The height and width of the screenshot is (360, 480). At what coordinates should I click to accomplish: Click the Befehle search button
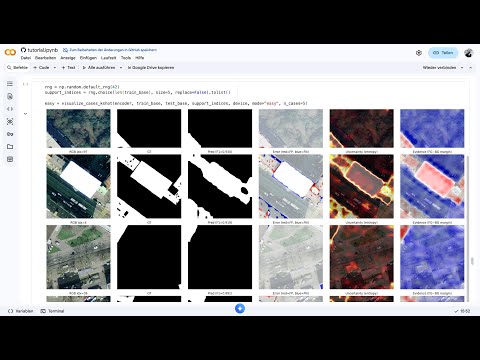17,68
